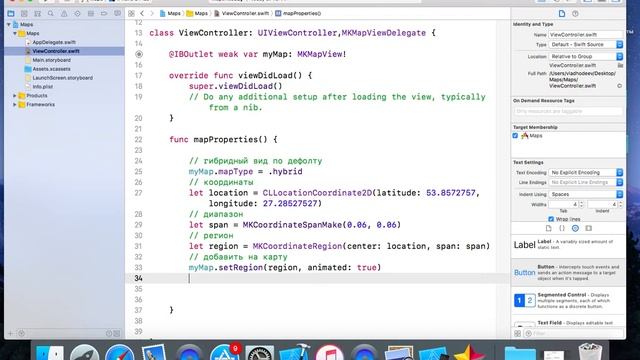Click the Indent width stepper

(620, 204)
